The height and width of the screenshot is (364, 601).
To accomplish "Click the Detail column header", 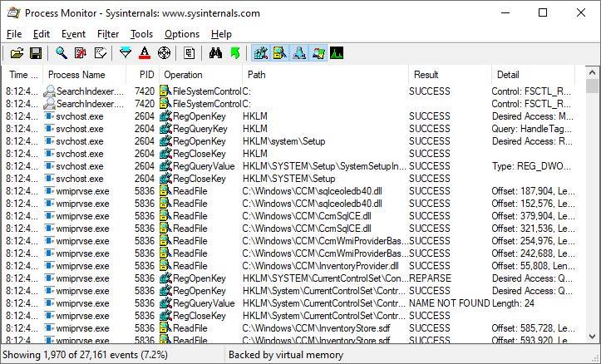I will [x=533, y=75].
